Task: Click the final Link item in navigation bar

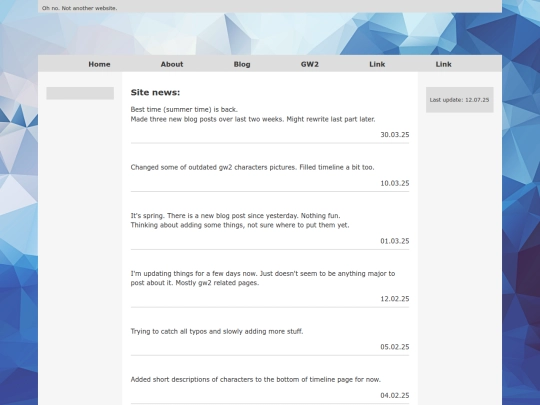Action: [443, 64]
